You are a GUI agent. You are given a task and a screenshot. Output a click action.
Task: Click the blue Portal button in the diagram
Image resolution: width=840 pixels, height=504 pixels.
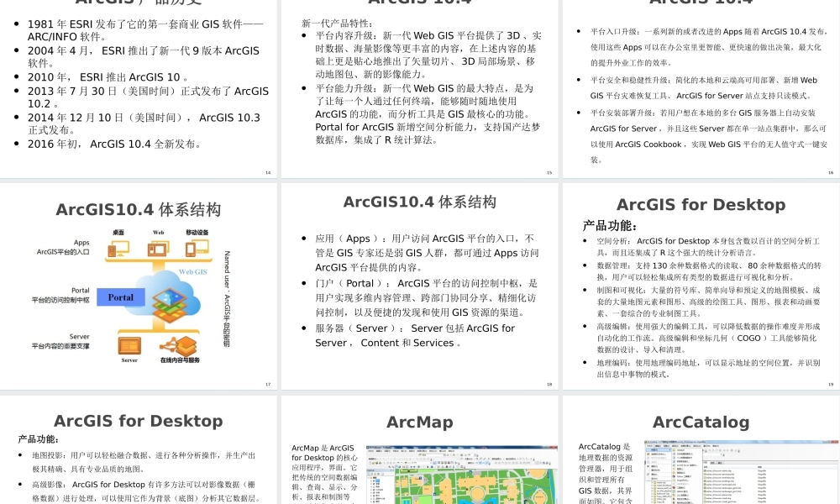[x=120, y=297]
